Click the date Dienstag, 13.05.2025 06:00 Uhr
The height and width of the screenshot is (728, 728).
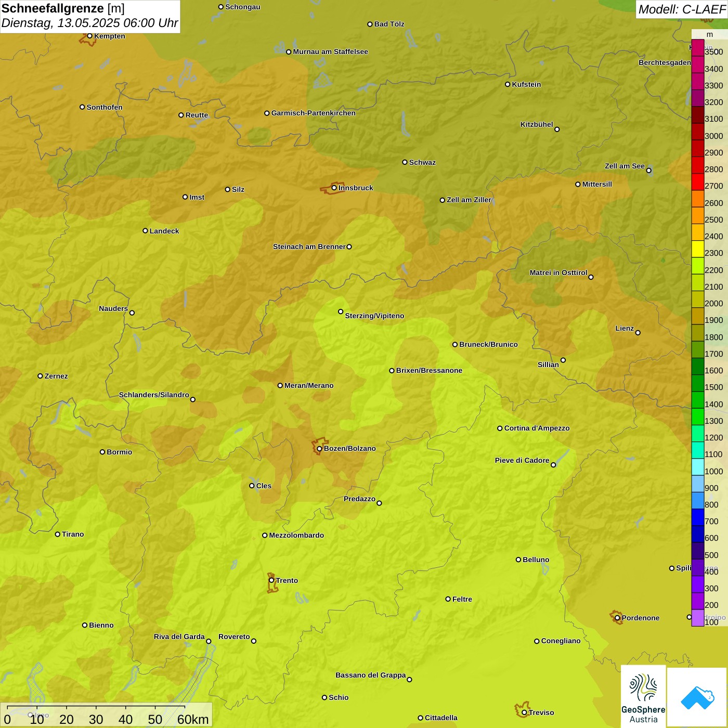tap(89, 23)
